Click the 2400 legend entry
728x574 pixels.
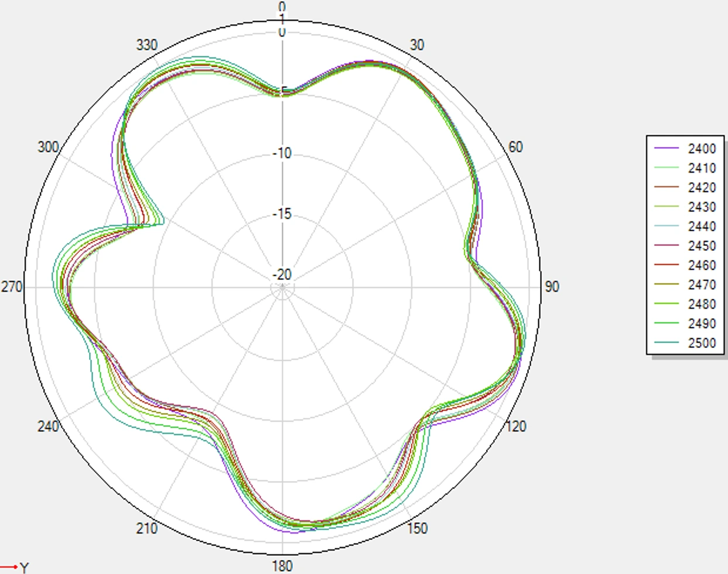pyautogui.click(x=685, y=149)
